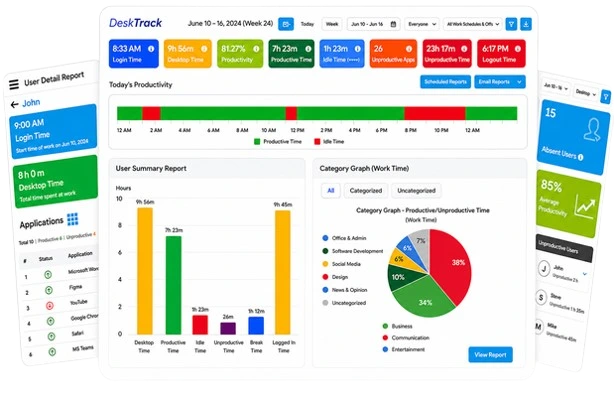Open the Everyone user dropdown
The width and height of the screenshot is (615, 406).
422,24
